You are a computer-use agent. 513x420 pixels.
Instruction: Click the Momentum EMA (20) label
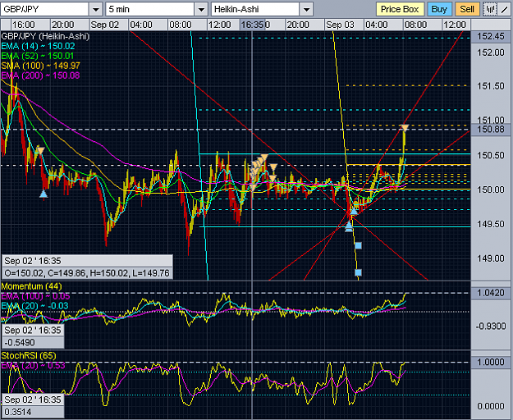coord(34,306)
